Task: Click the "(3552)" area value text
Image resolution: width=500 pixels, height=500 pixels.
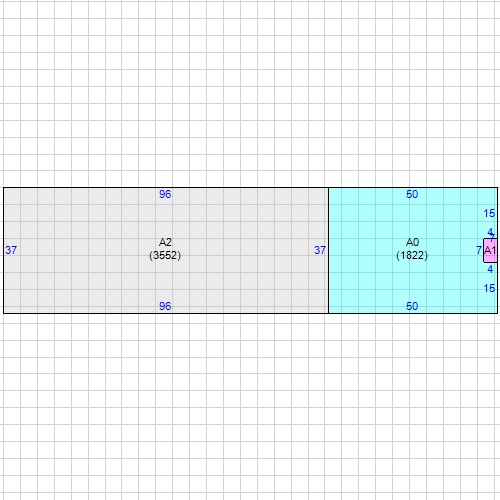Action: click(165, 255)
